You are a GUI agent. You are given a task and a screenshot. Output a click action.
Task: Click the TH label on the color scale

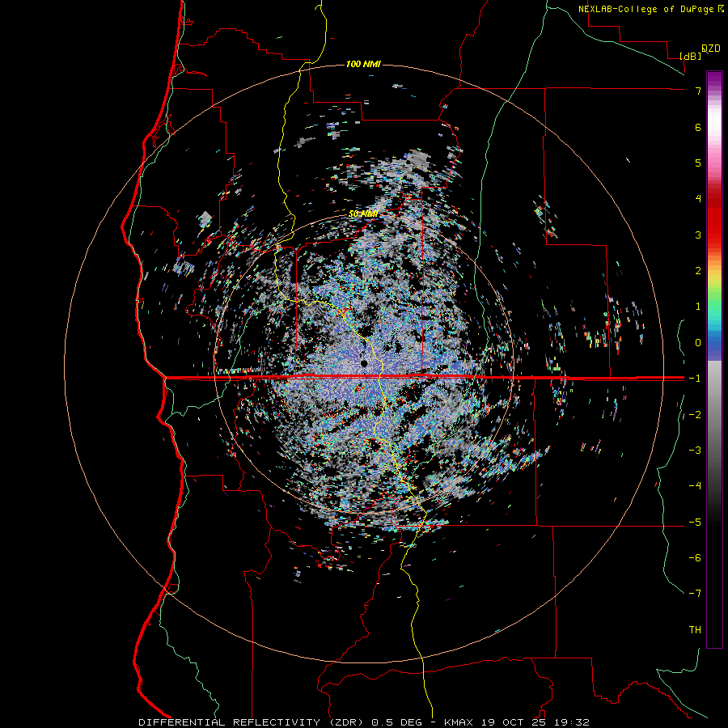pos(695,630)
